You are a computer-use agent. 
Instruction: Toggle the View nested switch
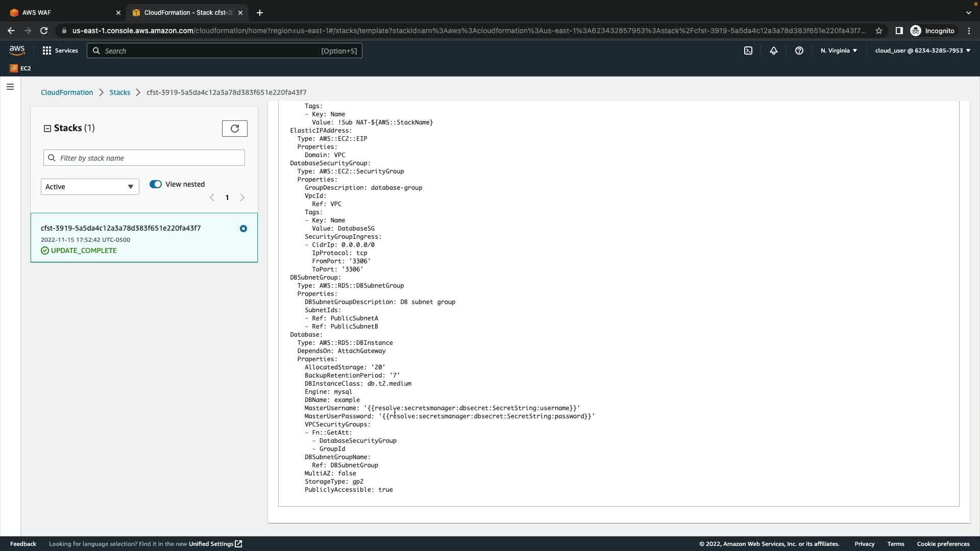(x=156, y=184)
